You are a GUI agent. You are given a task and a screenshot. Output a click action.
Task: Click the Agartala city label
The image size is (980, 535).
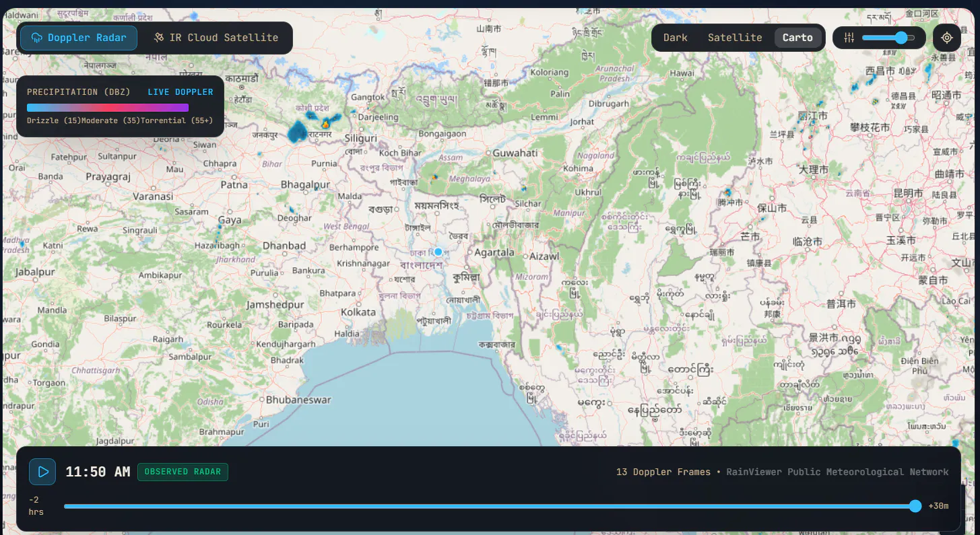pos(494,253)
